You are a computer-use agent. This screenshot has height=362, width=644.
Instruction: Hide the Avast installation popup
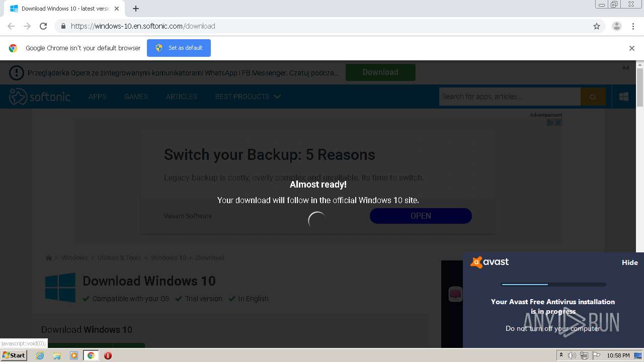tap(629, 262)
